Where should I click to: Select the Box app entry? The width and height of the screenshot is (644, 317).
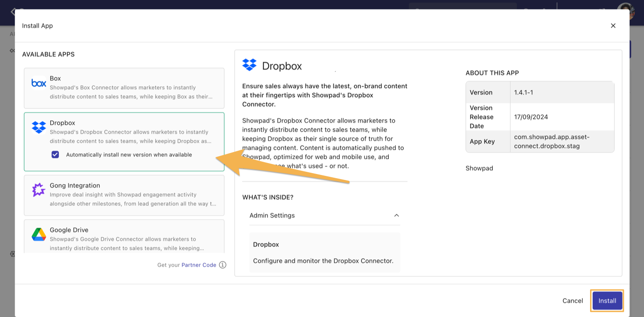click(x=124, y=87)
